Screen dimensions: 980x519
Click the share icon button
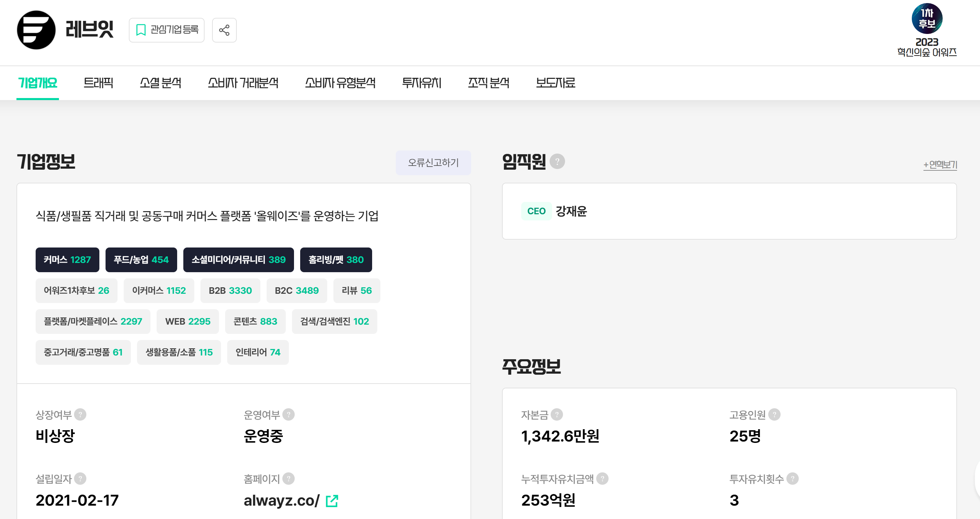(224, 30)
